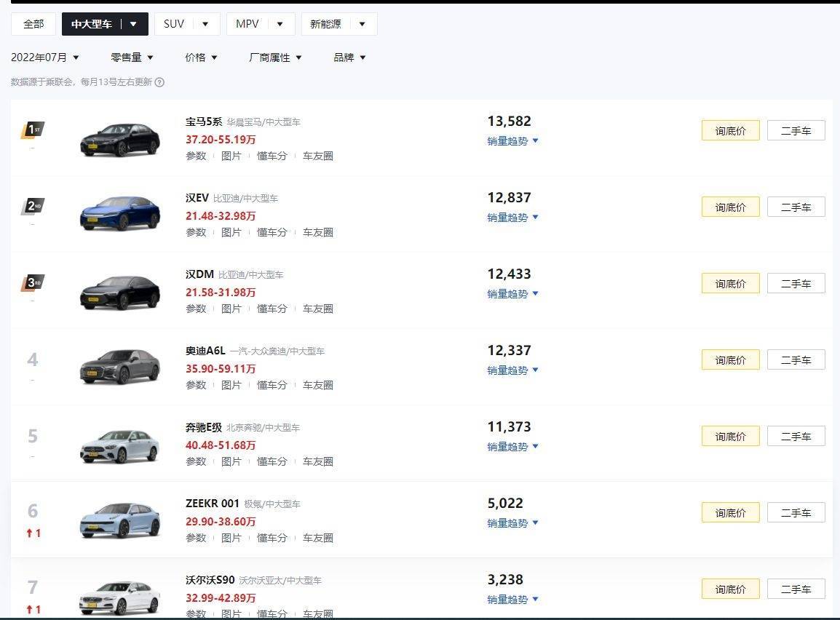This screenshot has width=840, height=620.
Task: Open the 汉DM car thumbnail
Action: coord(119,292)
